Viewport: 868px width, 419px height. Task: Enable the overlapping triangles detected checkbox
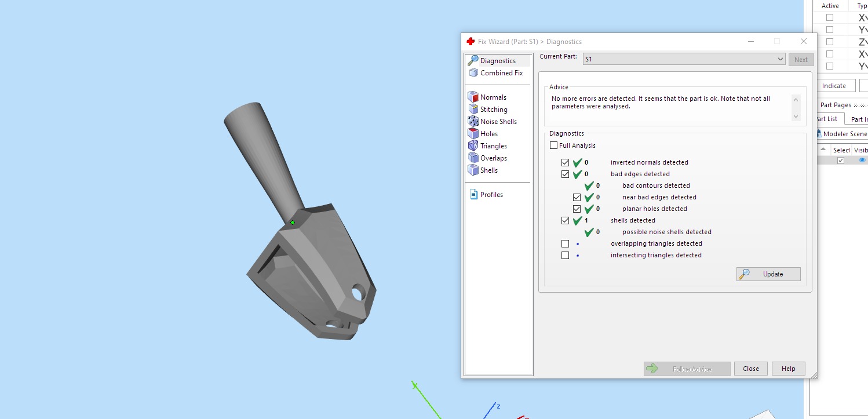pos(566,243)
